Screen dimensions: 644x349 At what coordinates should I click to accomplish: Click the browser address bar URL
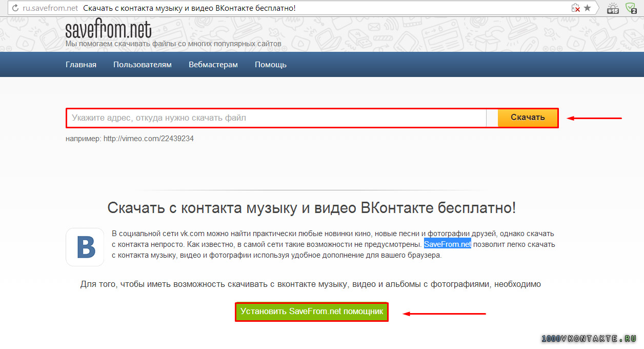50,8
